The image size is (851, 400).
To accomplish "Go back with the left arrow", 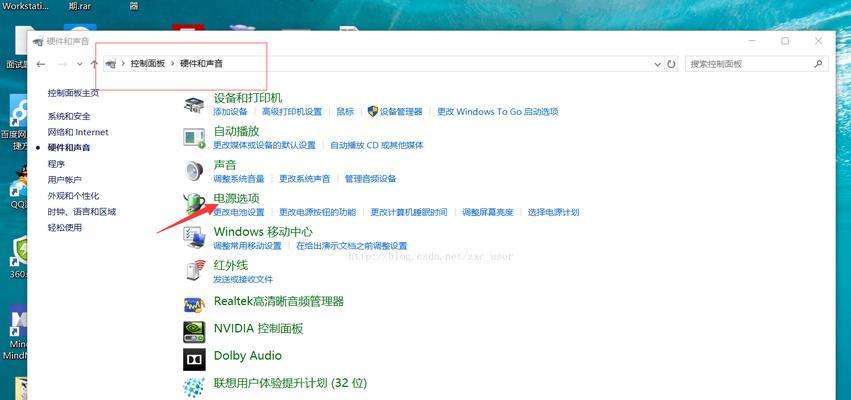I will [x=41, y=64].
